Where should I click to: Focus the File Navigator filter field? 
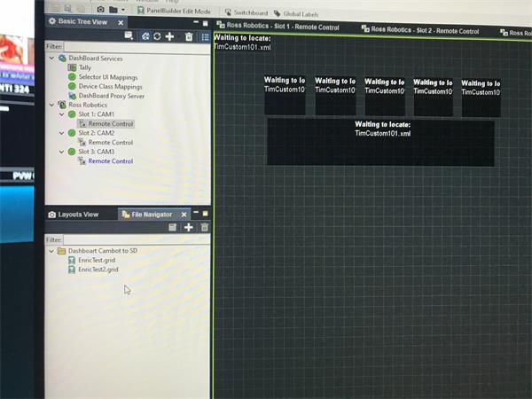tap(137, 239)
